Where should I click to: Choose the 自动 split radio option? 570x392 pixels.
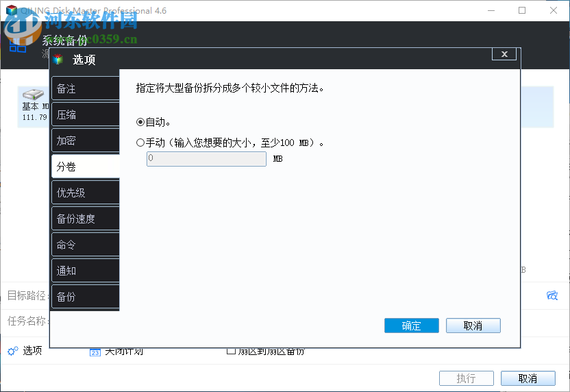[x=140, y=122]
